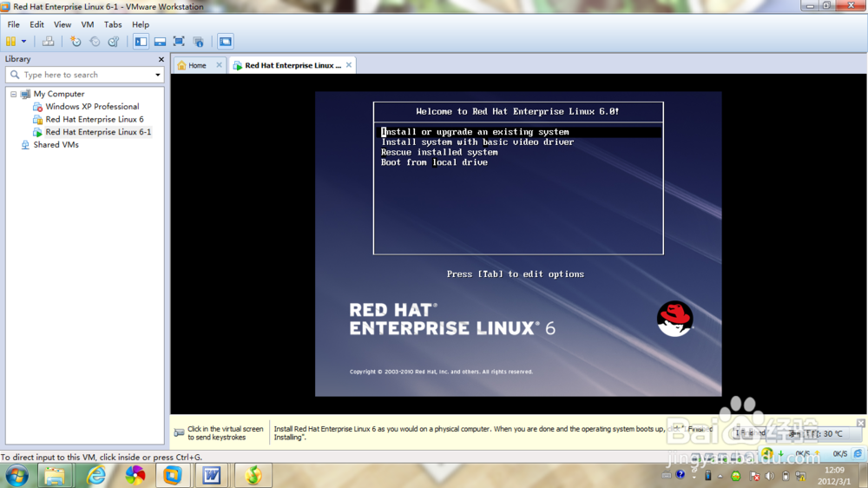Image resolution: width=868 pixels, height=488 pixels.
Task: Select Red Hat Enterprise Linux 6 VM
Action: pos(95,119)
